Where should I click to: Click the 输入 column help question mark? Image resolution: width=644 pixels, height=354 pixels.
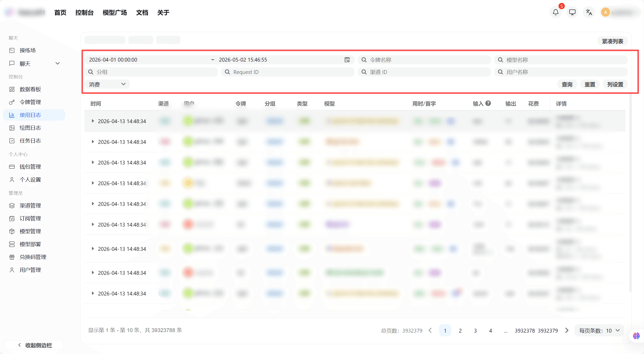[488, 103]
